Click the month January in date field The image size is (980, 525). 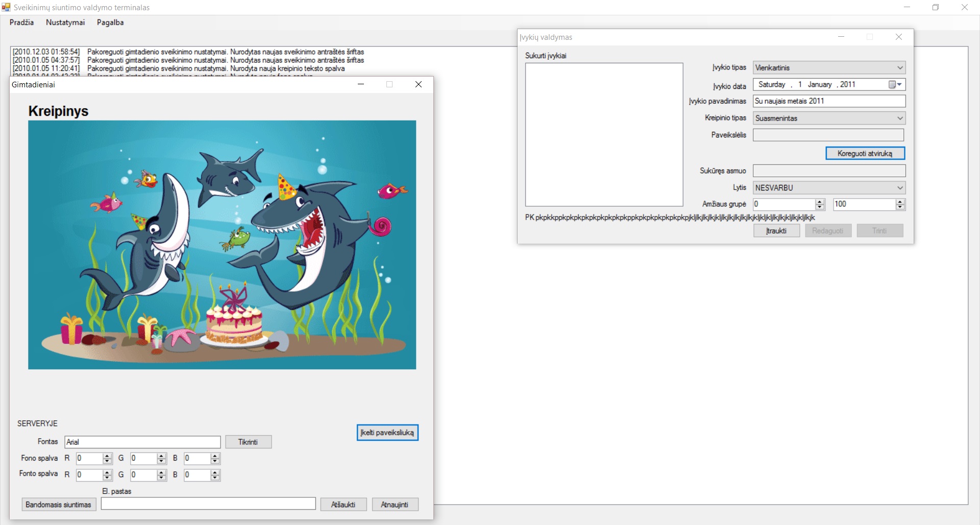pyautogui.click(x=820, y=84)
